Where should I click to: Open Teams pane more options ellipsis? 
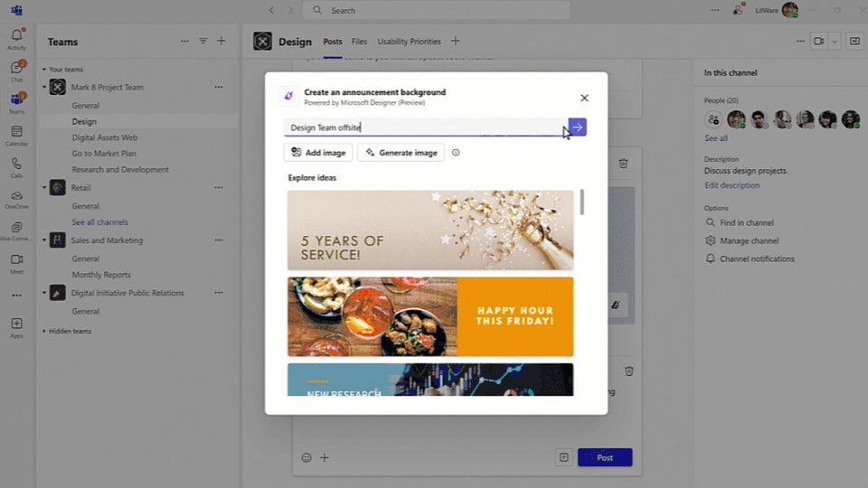(x=184, y=41)
